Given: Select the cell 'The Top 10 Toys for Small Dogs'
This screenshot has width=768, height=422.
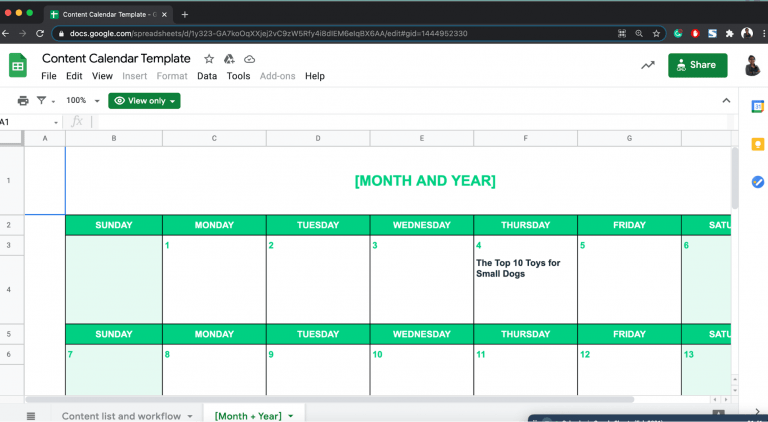Looking at the screenshot, I should (x=526, y=289).
